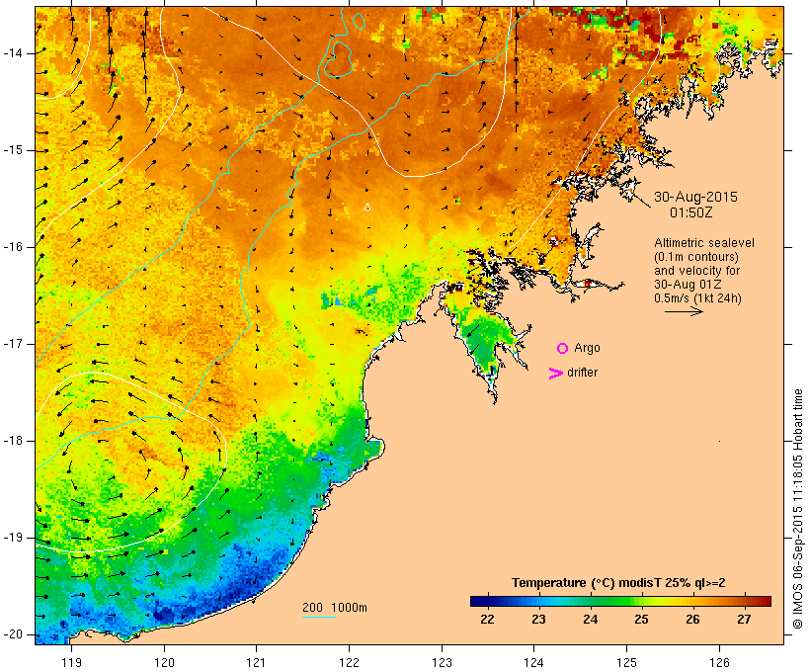This screenshot has height=672, width=810.
Task: Click the dark blue end of the colorbar
Action: point(478,601)
